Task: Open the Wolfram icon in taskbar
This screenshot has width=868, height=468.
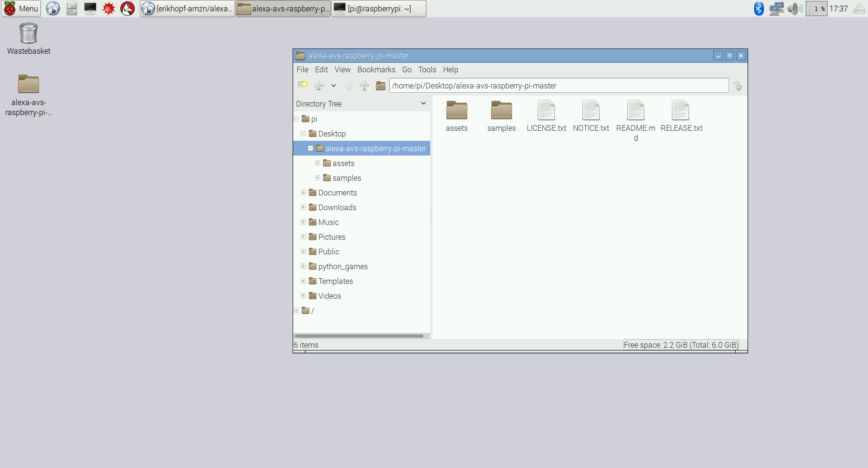Action: 128,9
